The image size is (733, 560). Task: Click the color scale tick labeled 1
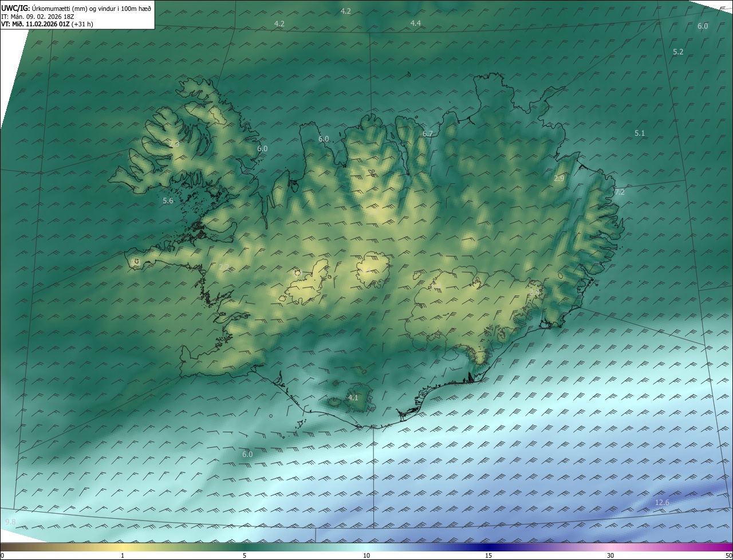click(x=123, y=555)
